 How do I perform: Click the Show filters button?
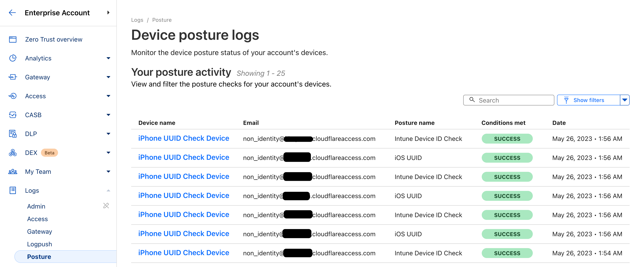coord(588,100)
